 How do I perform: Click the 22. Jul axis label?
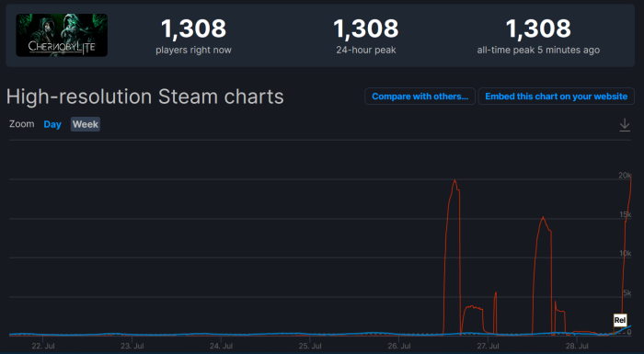(43, 347)
